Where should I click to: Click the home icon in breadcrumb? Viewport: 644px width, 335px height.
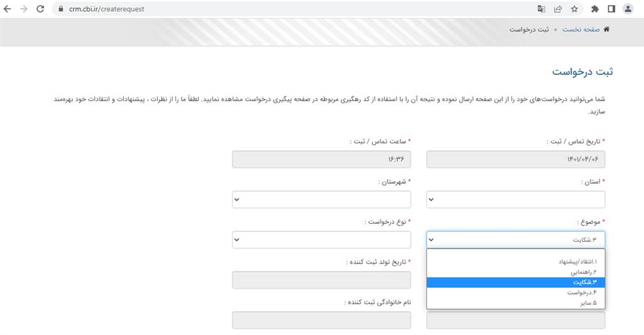point(606,30)
